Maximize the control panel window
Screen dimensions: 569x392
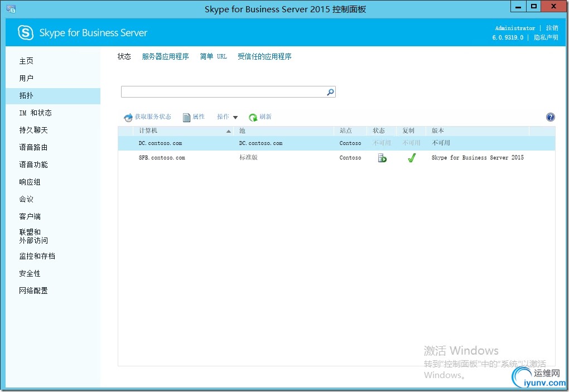click(533, 7)
